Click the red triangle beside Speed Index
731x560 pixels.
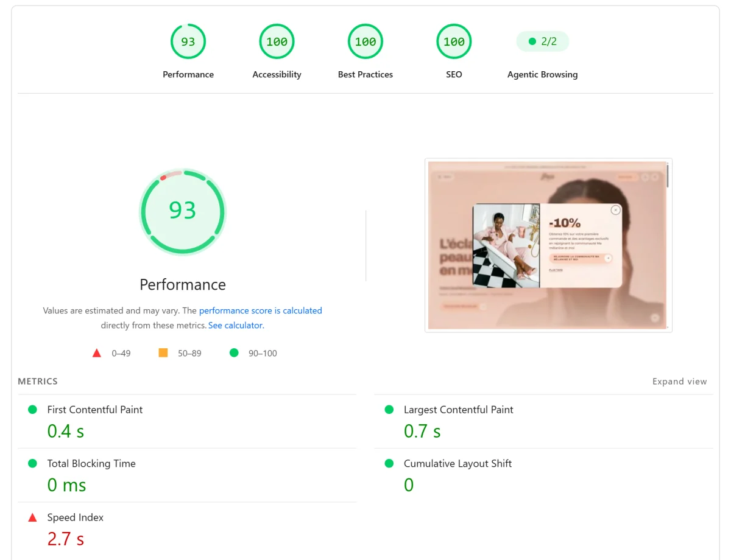click(x=33, y=517)
